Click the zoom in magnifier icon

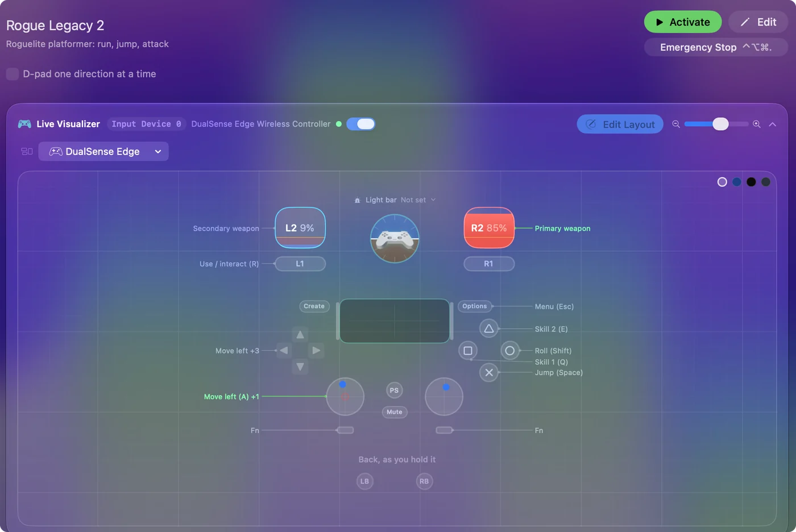(x=757, y=124)
